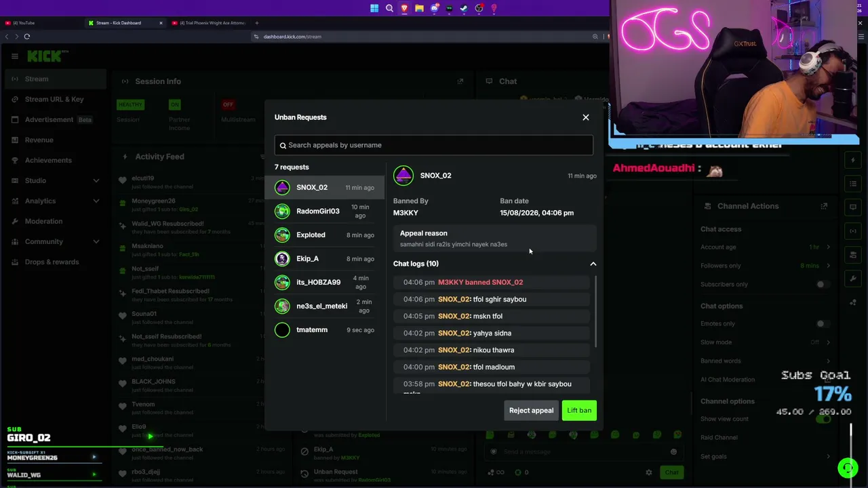The height and width of the screenshot is (488, 868).
Task: Switch to Trial Phoenix Wright Ace Attorney tab
Action: 209,23
